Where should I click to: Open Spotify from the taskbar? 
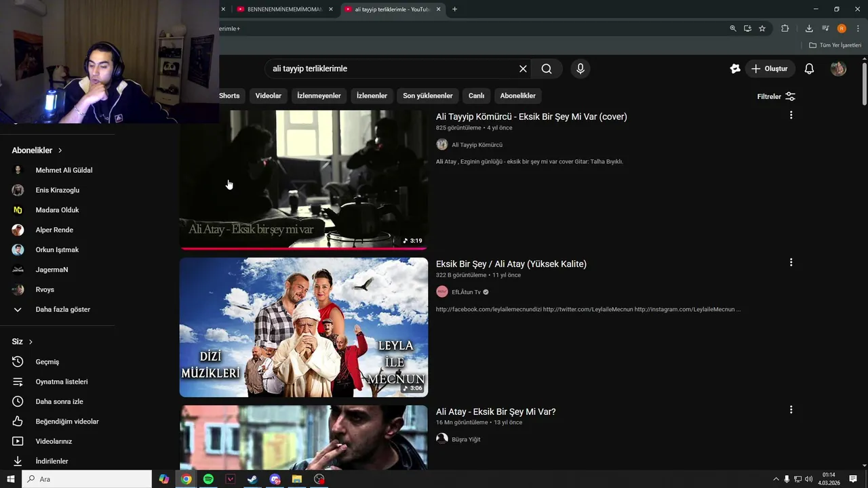tap(208, 479)
